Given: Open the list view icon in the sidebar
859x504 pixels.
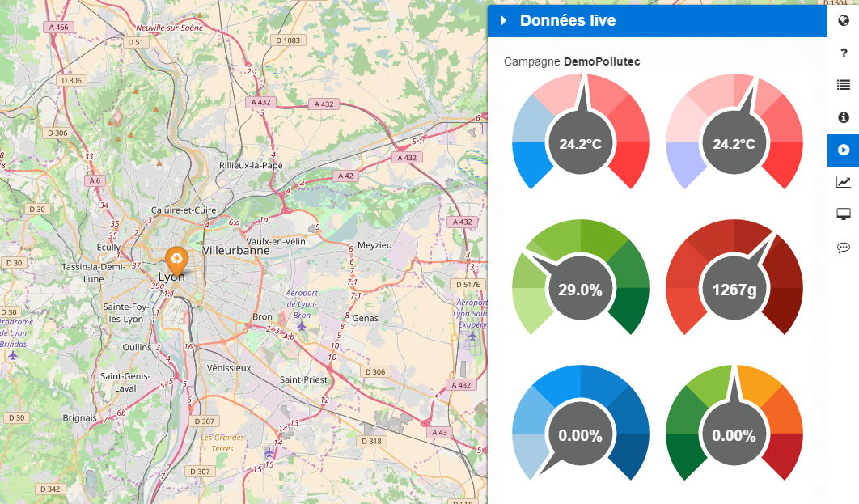Looking at the screenshot, I should tap(843, 85).
